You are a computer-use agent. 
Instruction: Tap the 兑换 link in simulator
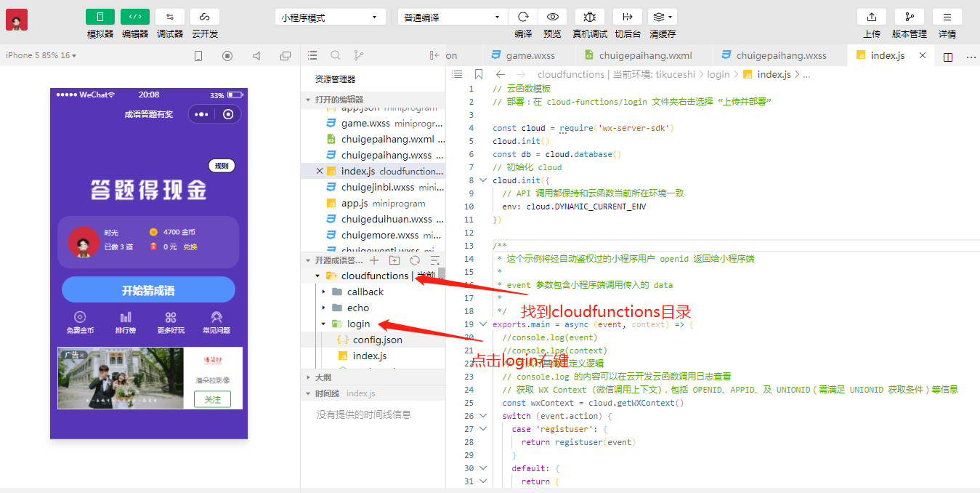click(x=190, y=247)
